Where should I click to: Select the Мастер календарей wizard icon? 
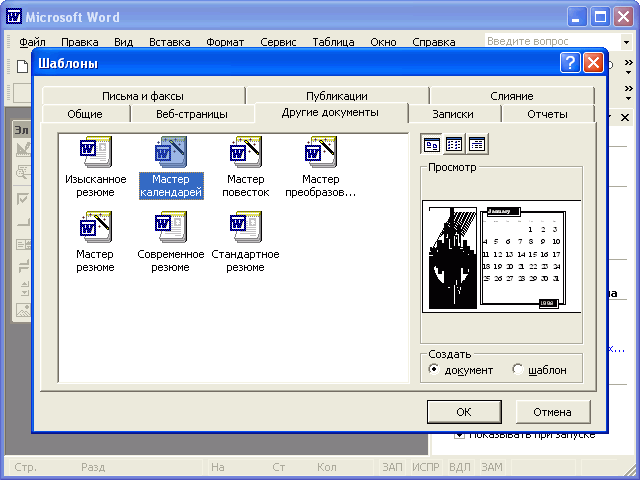click(171, 152)
